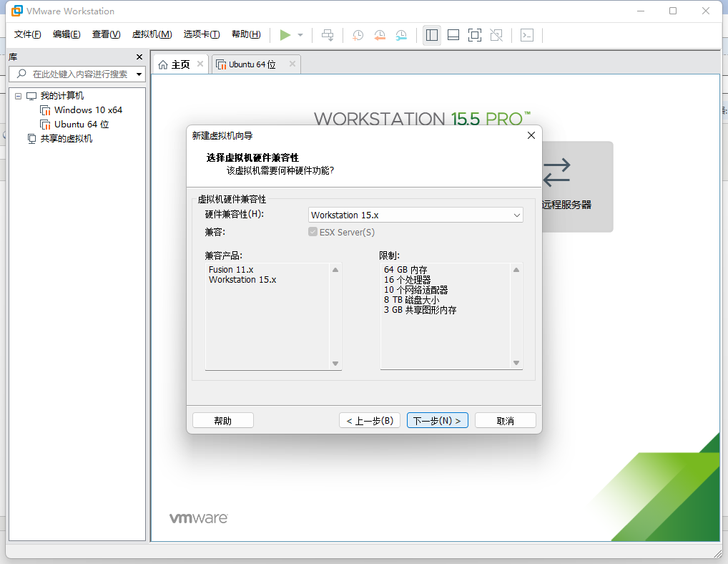
Task: Click the search magnifier in the library
Action: click(21, 74)
